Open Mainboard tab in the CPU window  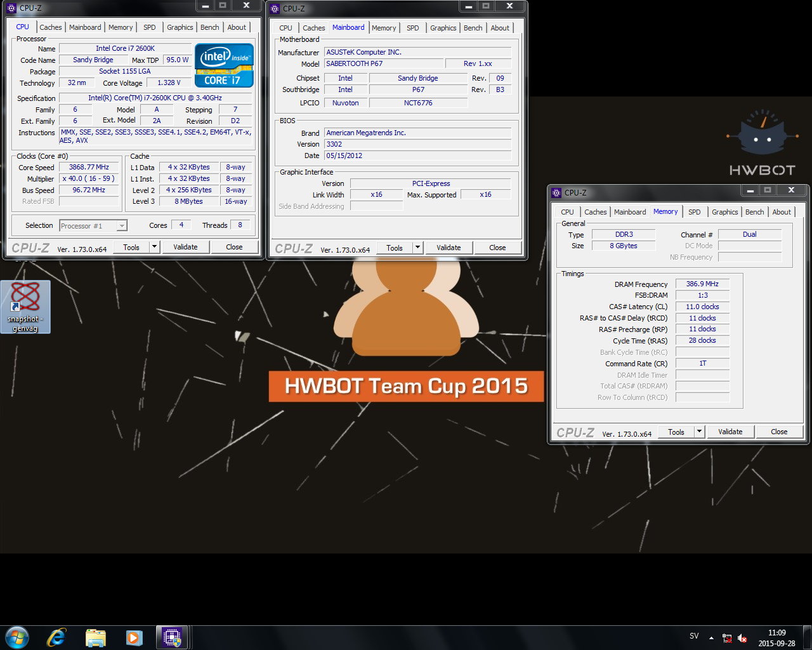85,27
